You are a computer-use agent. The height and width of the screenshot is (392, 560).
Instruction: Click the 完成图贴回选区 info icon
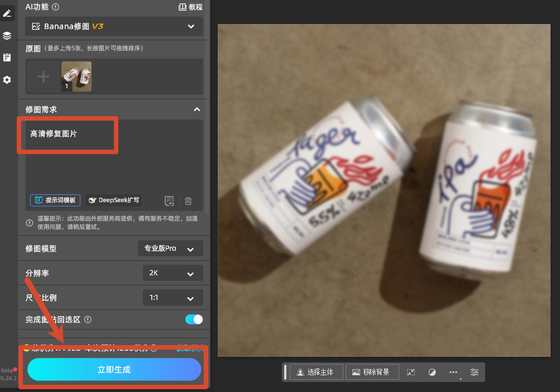88,319
